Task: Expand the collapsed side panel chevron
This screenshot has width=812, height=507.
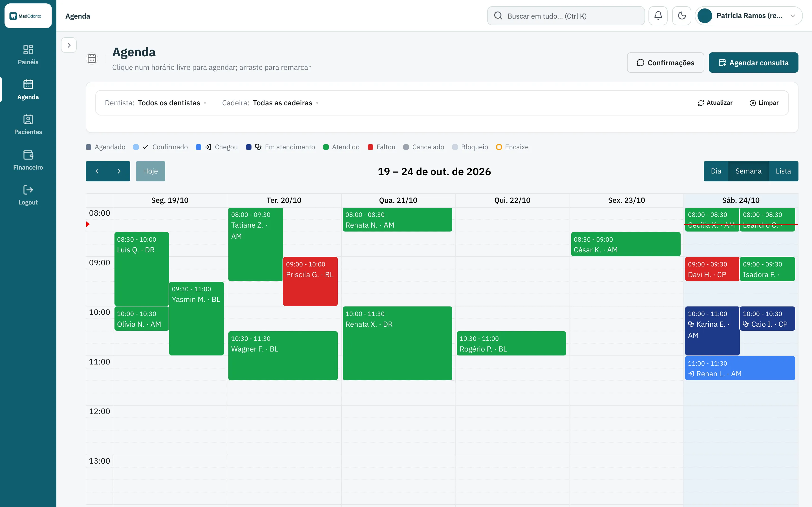Action: 69,45
